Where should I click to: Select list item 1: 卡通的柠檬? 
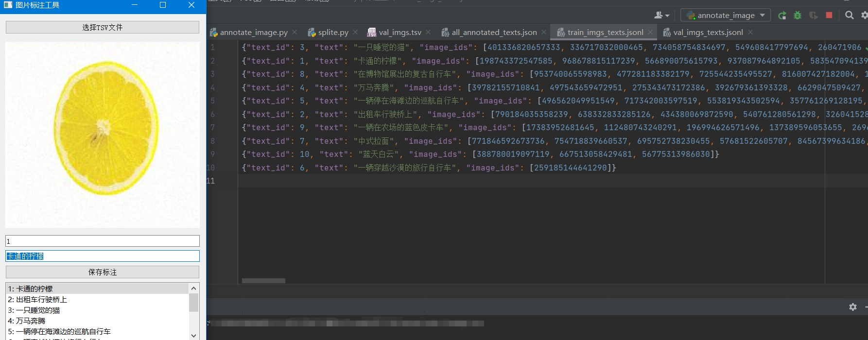tap(97, 289)
